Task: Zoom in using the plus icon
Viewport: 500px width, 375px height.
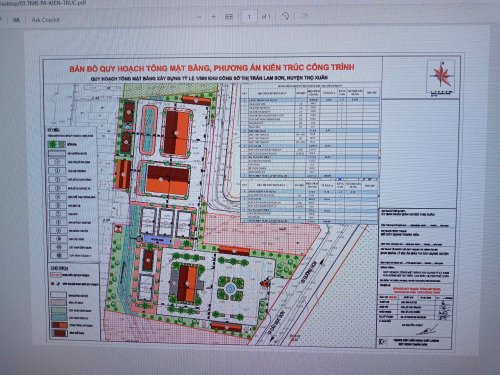Action: pos(214,17)
